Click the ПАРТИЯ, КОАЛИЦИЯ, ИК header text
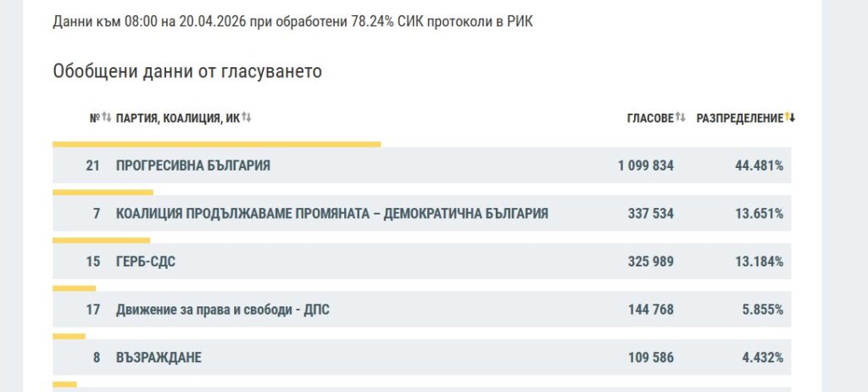Viewport: 868px width, 392px height. pos(177,119)
